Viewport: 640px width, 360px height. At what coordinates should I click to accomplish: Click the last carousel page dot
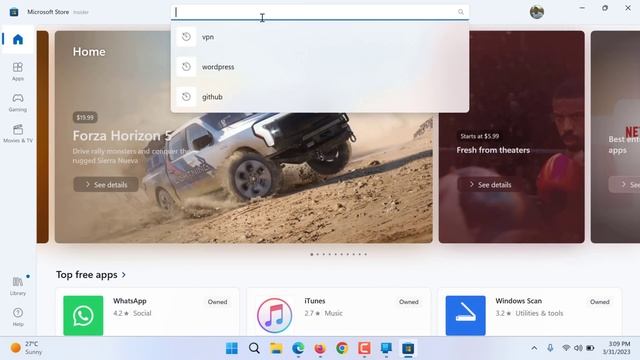pos(366,254)
